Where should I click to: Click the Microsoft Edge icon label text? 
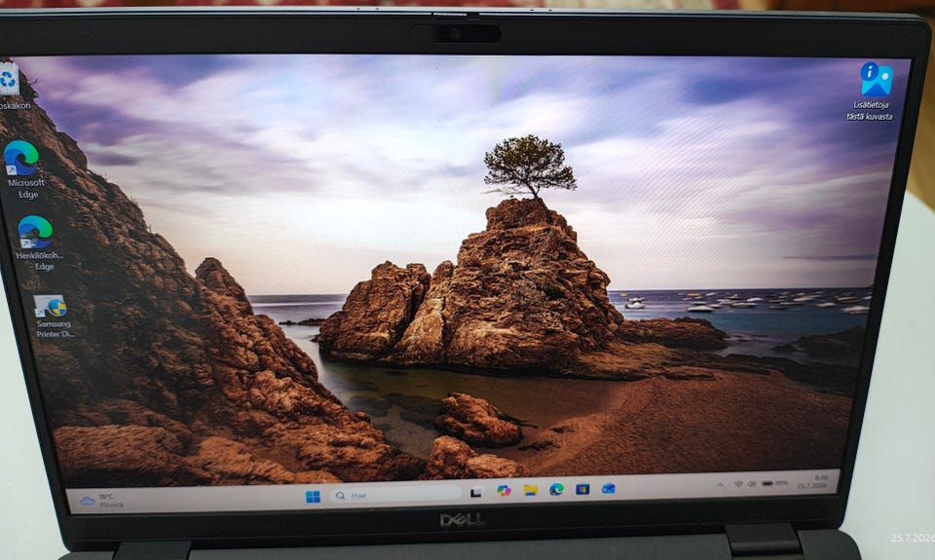[26, 189]
